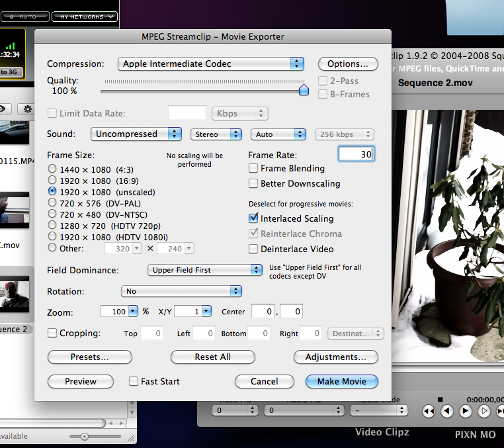Open the Sound format Uncompressed dropdown
The height and width of the screenshot is (448, 504).
click(x=136, y=134)
